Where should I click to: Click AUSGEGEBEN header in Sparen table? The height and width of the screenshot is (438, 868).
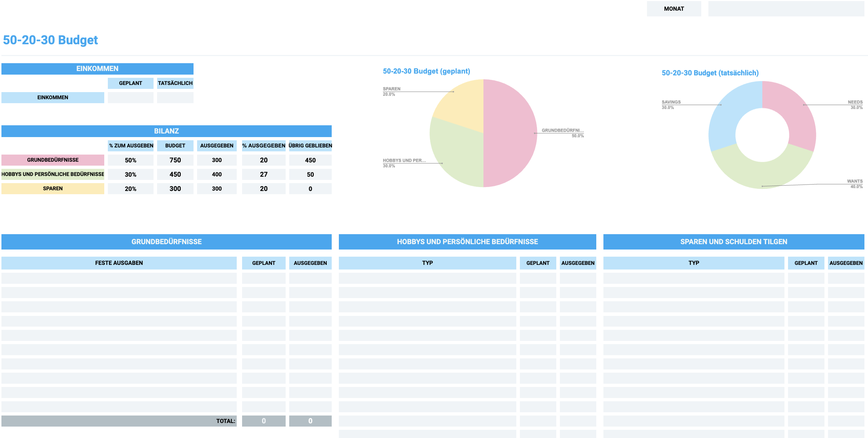(x=846, y=263)
